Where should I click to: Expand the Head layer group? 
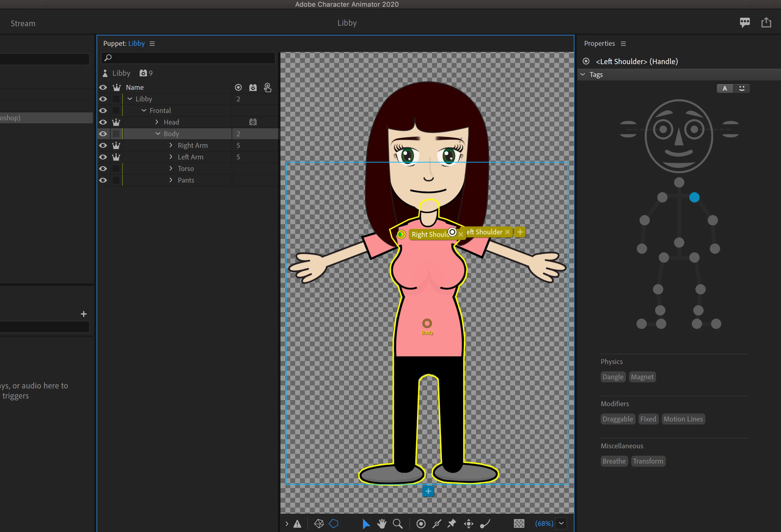pyautogui.click(x=157, y=122)
